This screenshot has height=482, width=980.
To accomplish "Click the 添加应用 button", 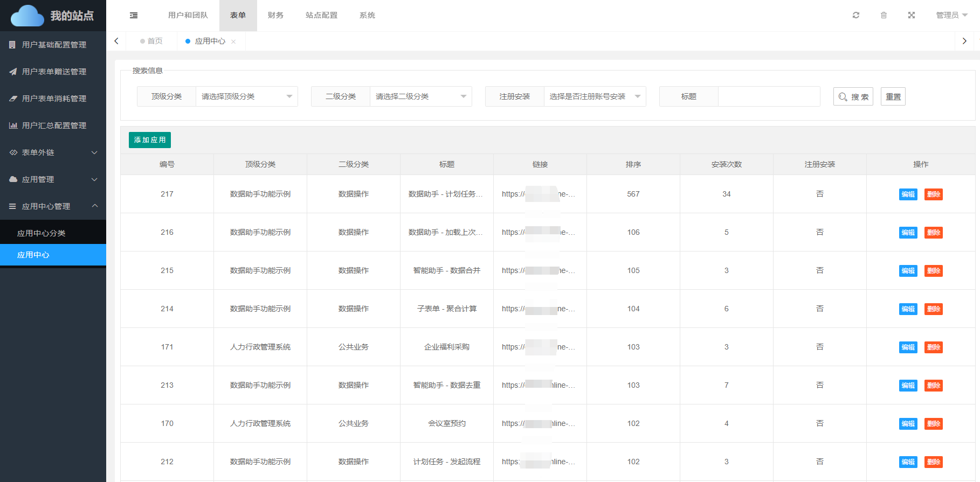I will (x=150, y=140).
